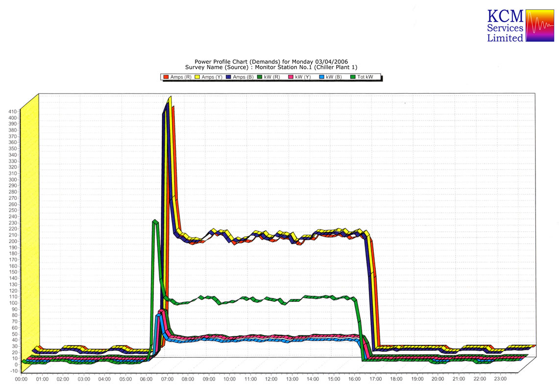Click the 02:00 time axis label
559x392 pixels.
(63, 379)
